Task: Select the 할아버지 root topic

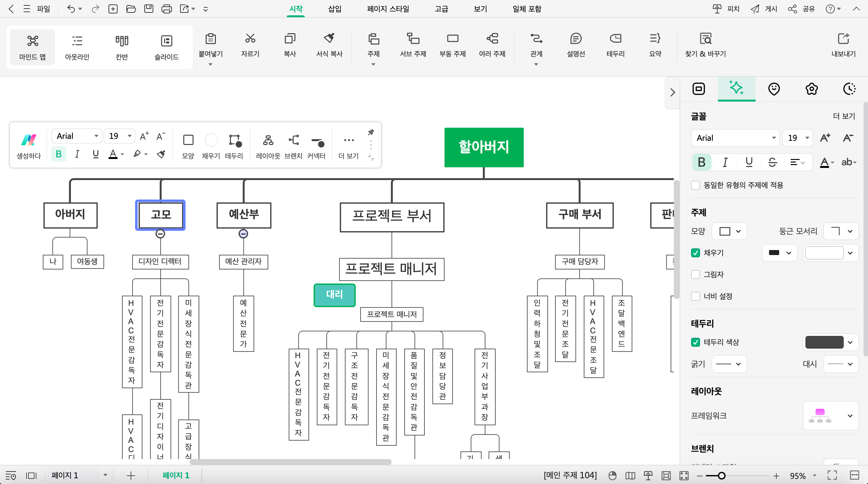Action: coord(484,147)
